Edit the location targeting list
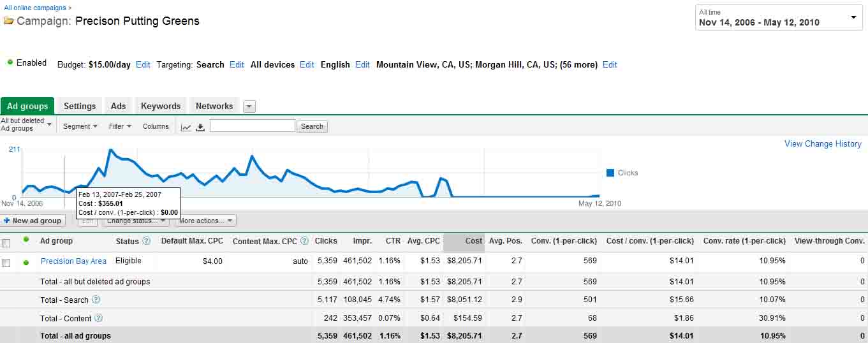Screen dimensions: 868x343 610,64
